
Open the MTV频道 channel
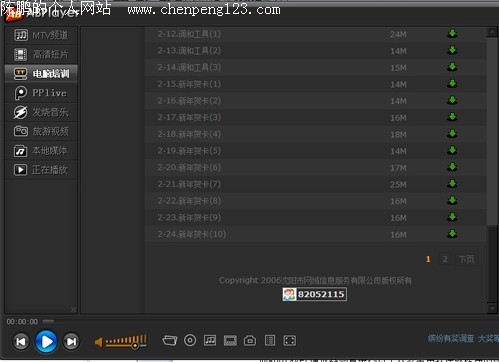[x=41, y=35]
